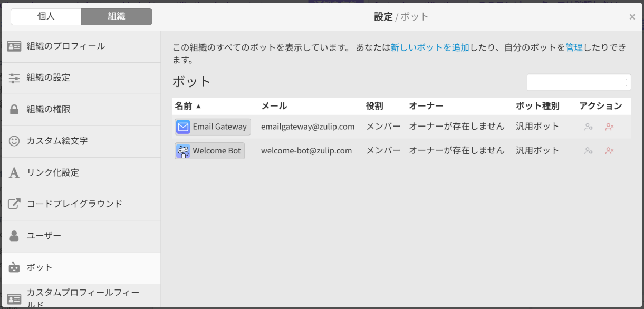Screen dimensions: 644x309
Task: Click the 管理 link
Action: [x=574, y=47]
